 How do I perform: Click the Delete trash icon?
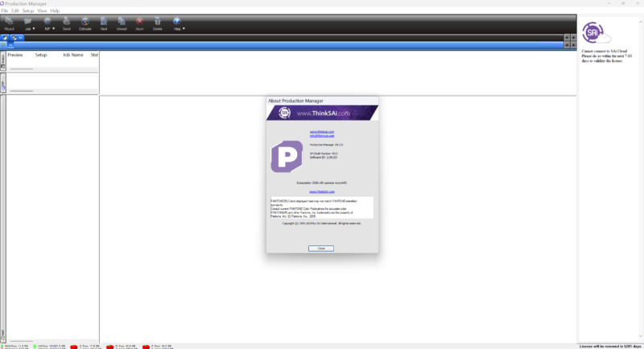[157, 22]
